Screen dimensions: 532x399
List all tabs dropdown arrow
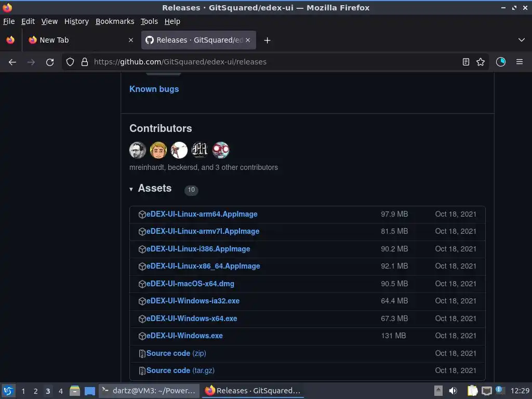[x=522, y=40]
